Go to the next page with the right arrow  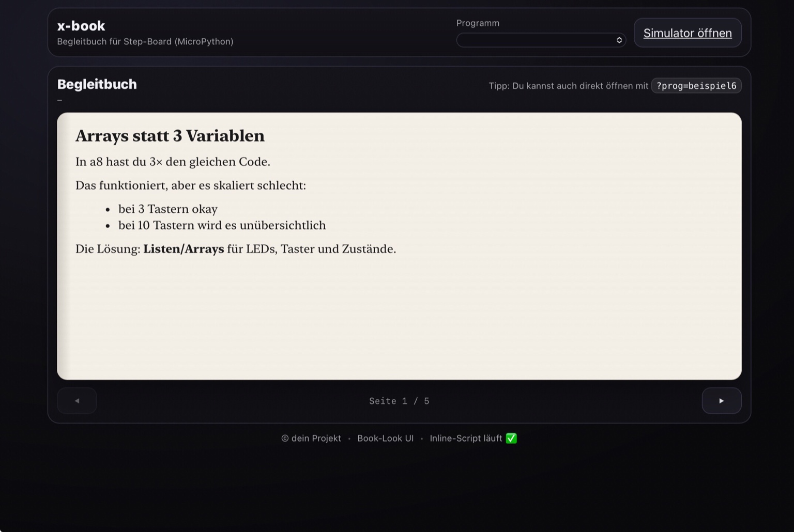[x=722, y=401]
